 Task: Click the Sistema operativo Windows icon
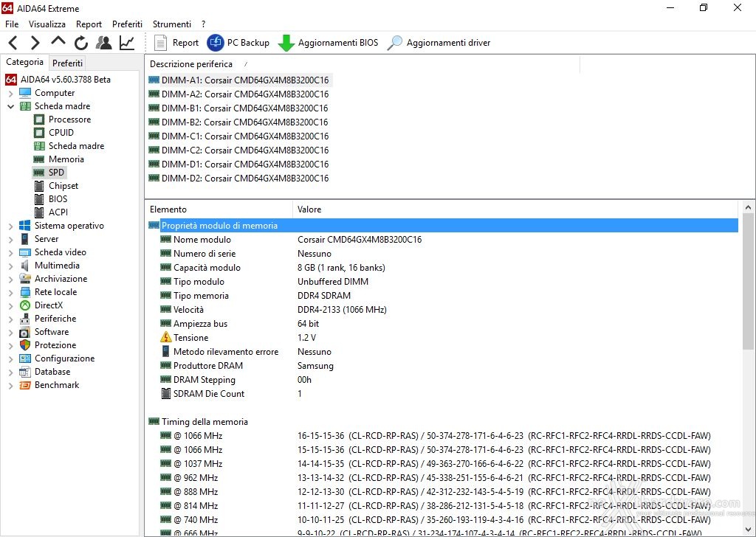(25, 226)
